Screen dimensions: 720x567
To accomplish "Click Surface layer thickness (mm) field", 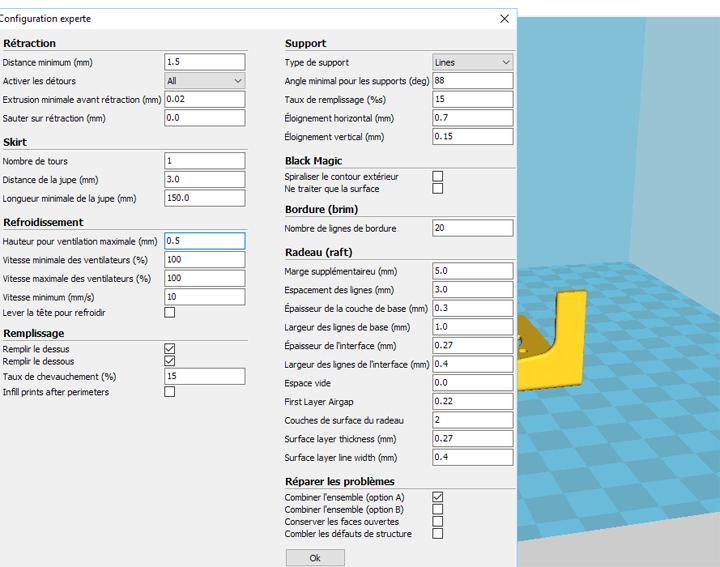I will (x=472, y=438).
